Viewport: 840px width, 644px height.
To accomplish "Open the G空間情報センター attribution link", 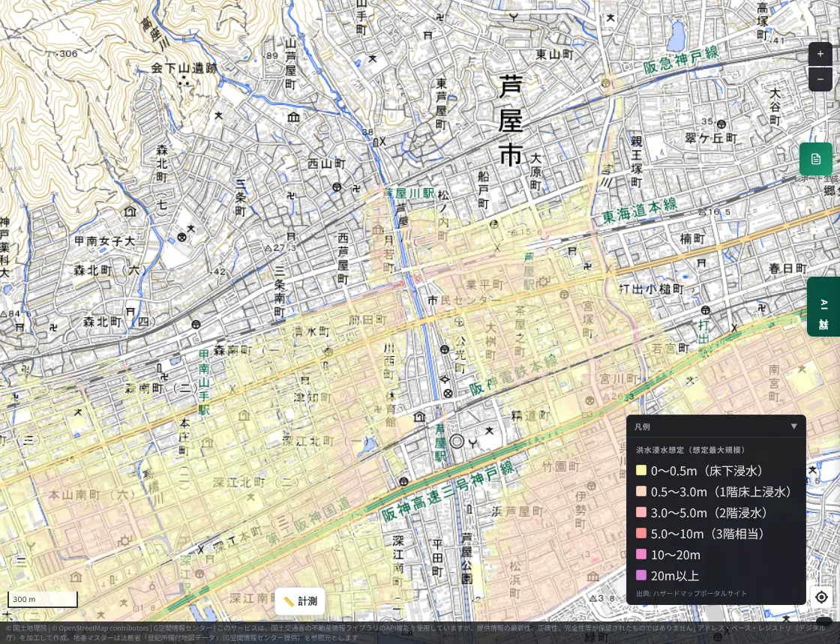I will 182,628.
